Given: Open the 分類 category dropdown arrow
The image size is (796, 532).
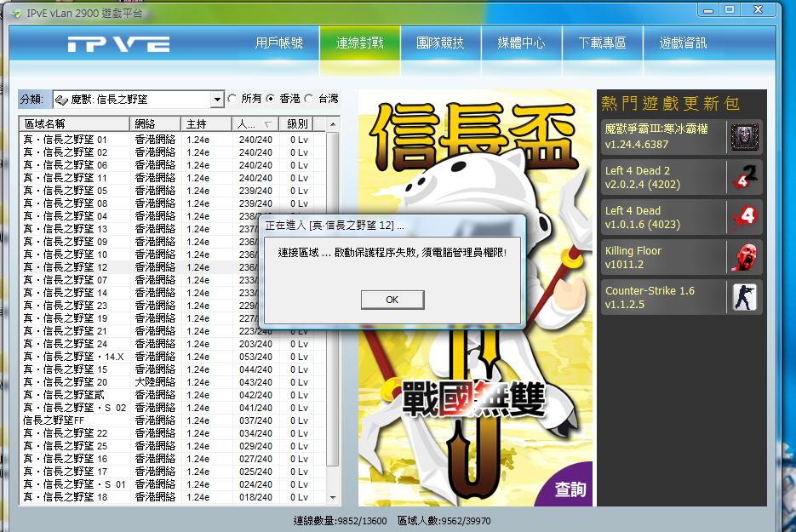Looking at the screenshot, I should pyautogui.click(x=217, y=100).
